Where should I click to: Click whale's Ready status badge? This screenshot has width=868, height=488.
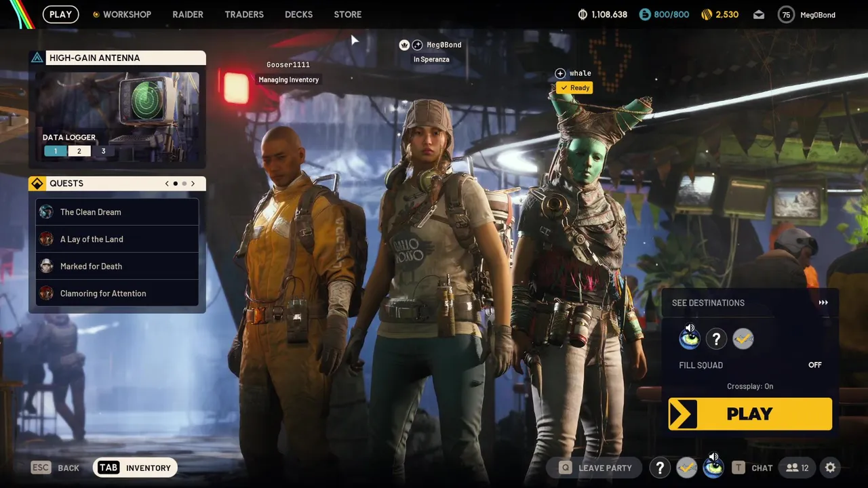(574, 87)
